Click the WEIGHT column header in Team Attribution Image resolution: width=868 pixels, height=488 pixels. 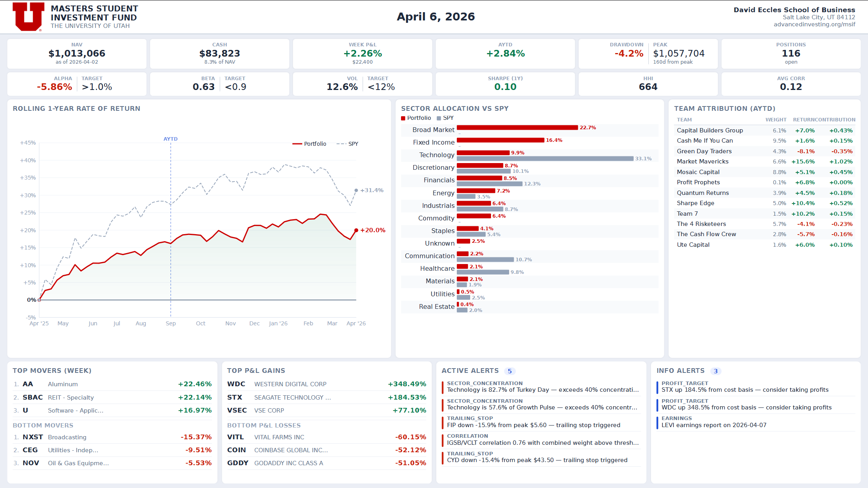pyautogui.click(x=776, y=120)
